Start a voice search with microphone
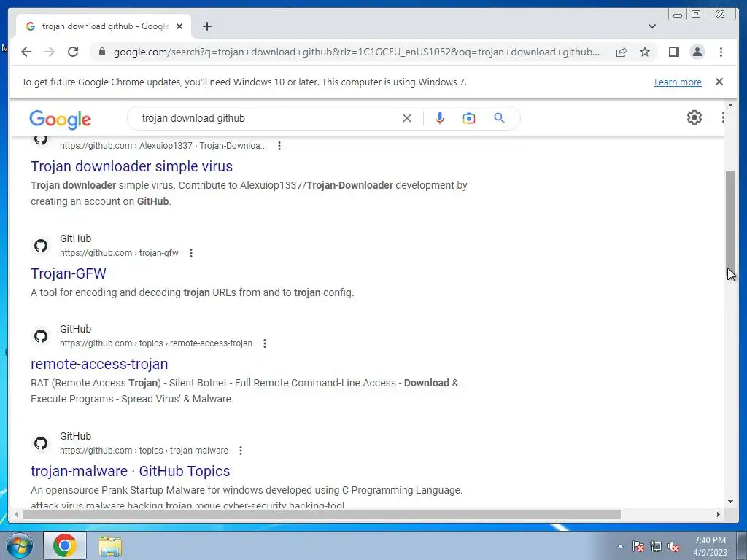The image size is (747, 560). pos(440,118)
